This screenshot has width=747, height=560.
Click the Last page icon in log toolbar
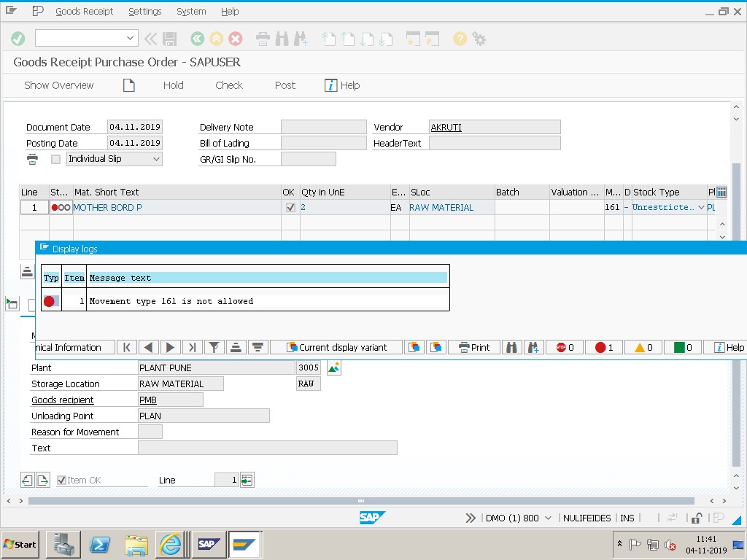192,347
